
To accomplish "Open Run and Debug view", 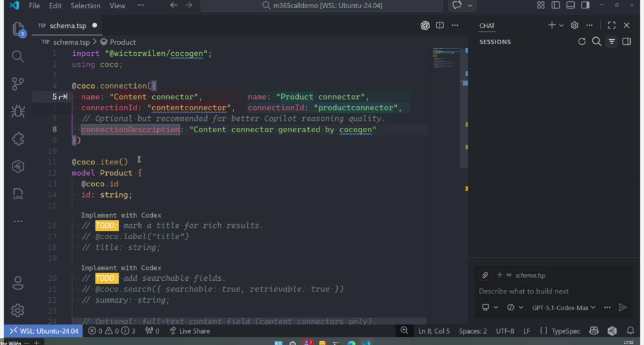I will click(18, 111).
